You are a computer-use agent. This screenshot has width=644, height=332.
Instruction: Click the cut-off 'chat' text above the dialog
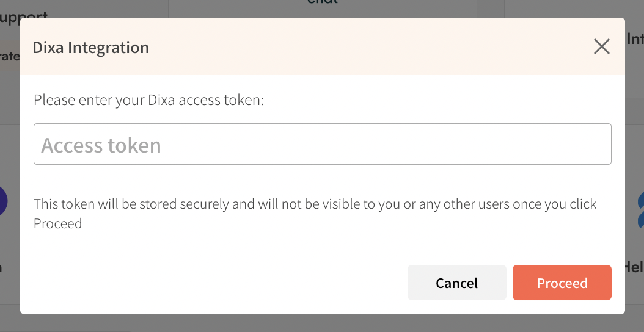click(323, 2)
